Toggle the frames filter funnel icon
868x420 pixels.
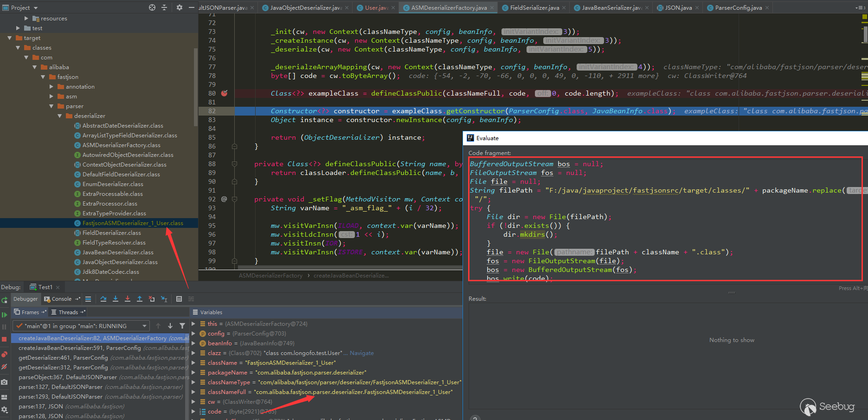182,326
